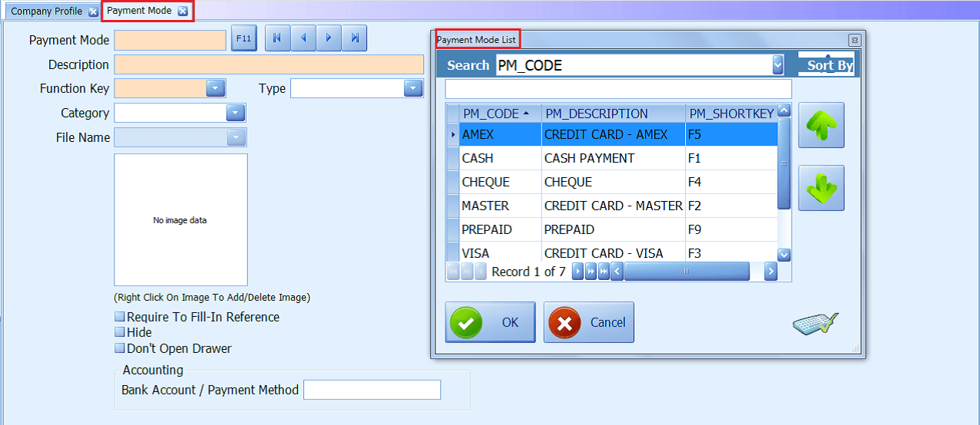Screen dimensions: 980x425
Task: Move selection up with green arrow
Action: [821, 125]
